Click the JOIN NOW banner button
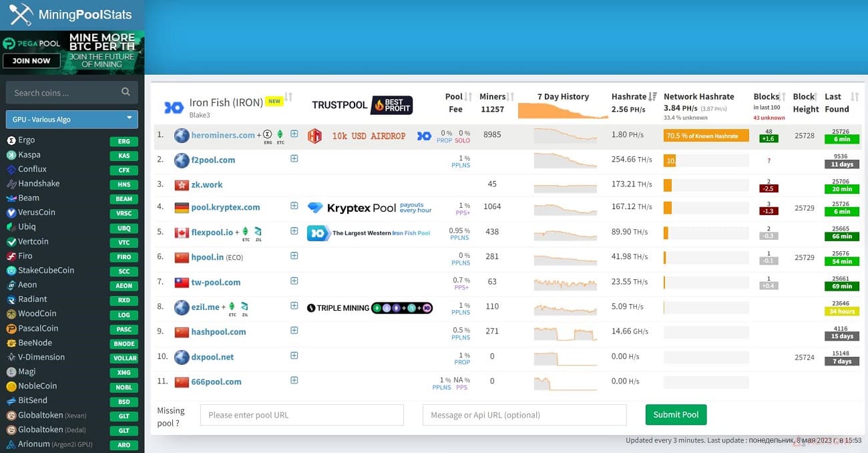 coord(31,60)
